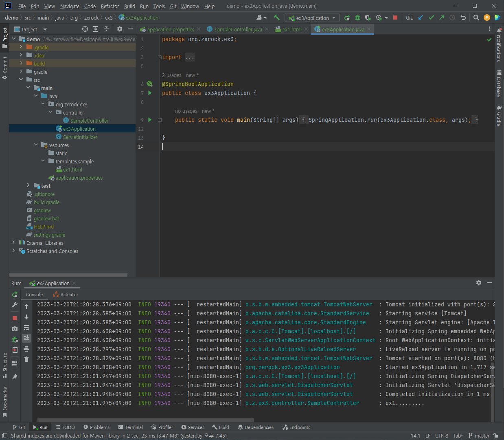Print the console output

pyautogui.click(x=26, y=349)
